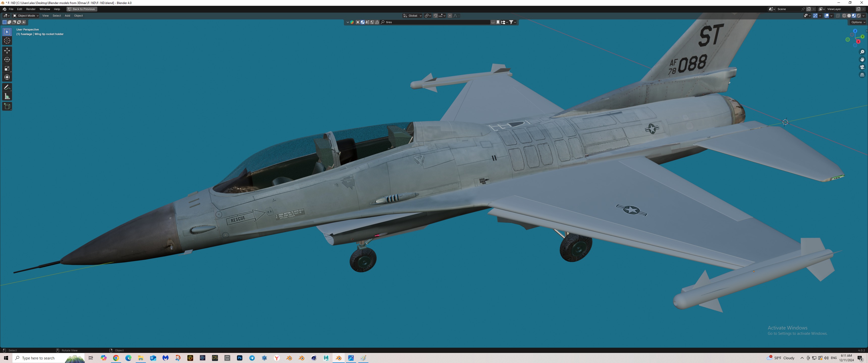Open the Options dropdown
Image resolution: width=868 pixels, height=363 pixels.
pyautogui.click(x=858, y=22)
